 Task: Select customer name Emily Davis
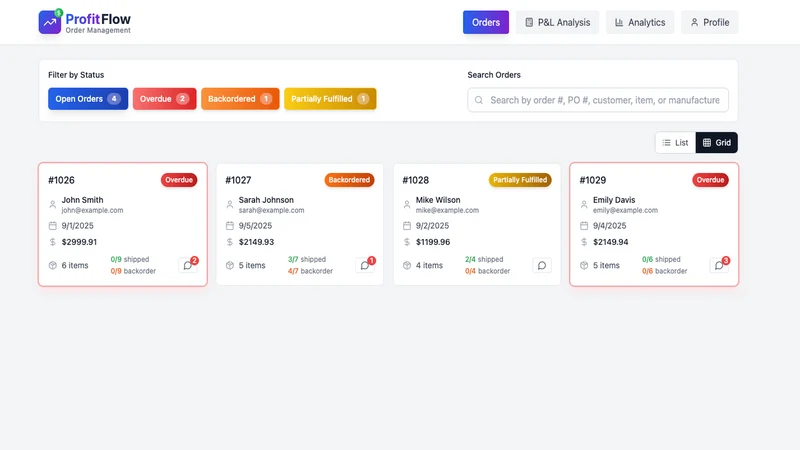point(614,200)
